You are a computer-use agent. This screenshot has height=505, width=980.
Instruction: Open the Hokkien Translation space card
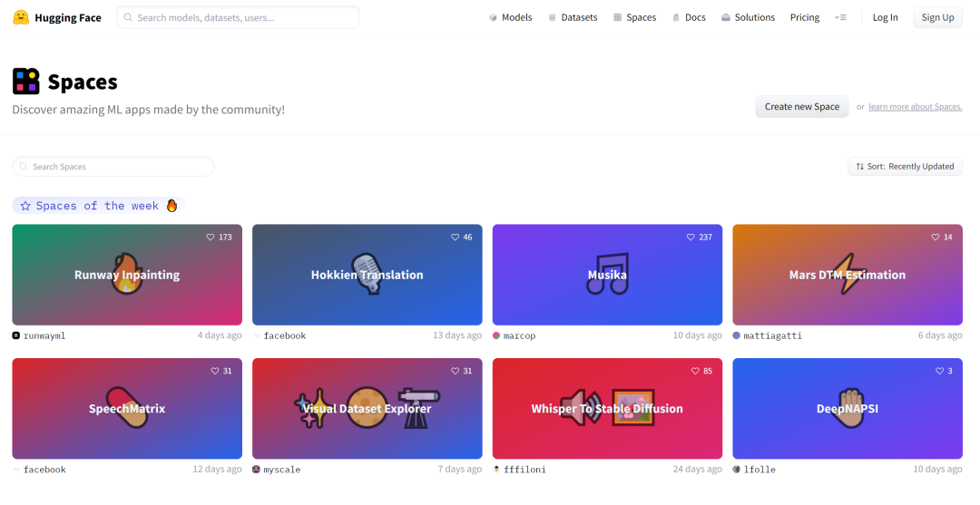click(x=367, y=275)
